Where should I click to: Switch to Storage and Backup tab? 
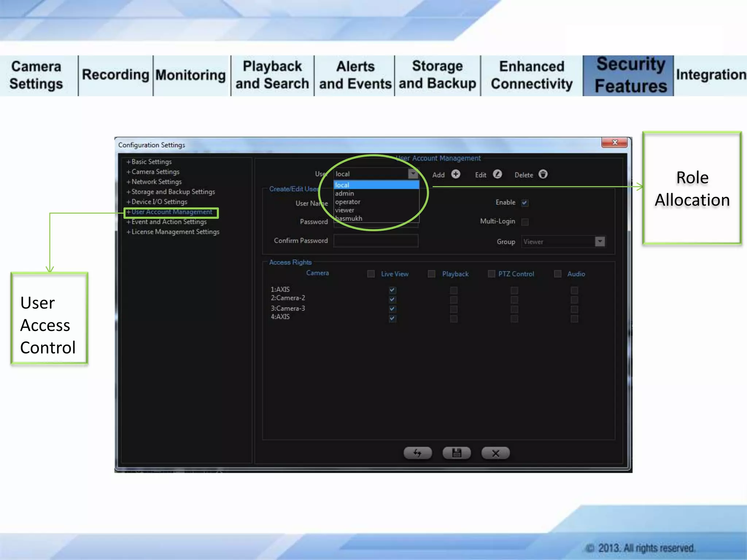click(x=437, y=75)
